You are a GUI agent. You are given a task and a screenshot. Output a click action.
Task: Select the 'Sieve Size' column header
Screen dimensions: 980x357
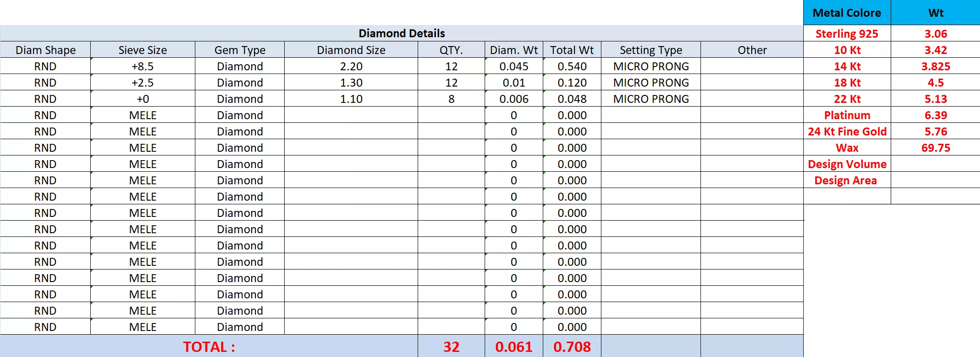(143, 50)
